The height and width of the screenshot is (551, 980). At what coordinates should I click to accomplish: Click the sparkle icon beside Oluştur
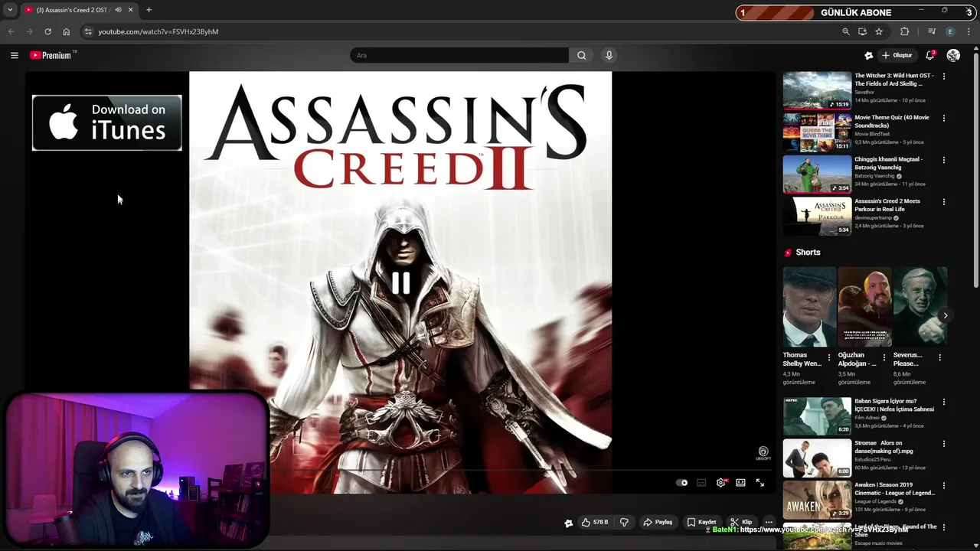pyautogui.click(x=868, y=55)
